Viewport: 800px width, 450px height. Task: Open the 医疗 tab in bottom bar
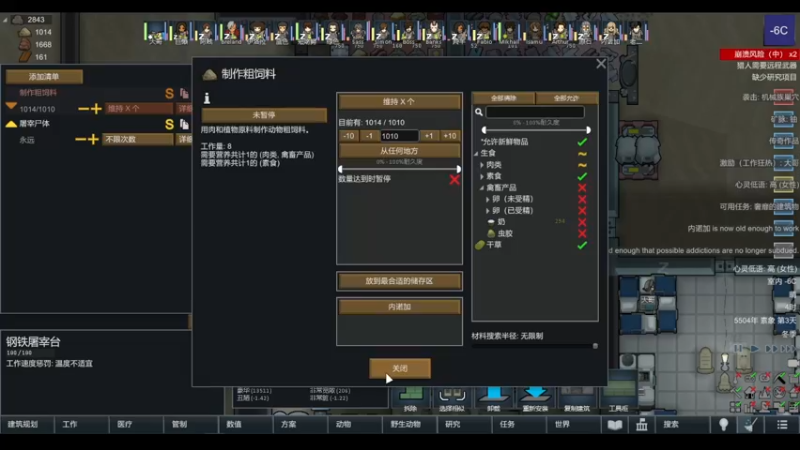coord(136,424)
